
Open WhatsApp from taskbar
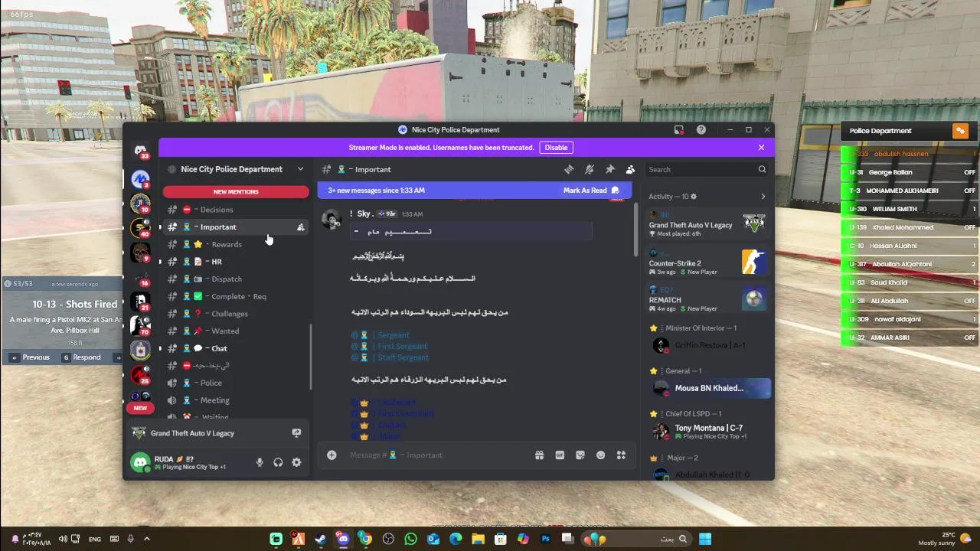pyautogui.click(x=411, y=539)
